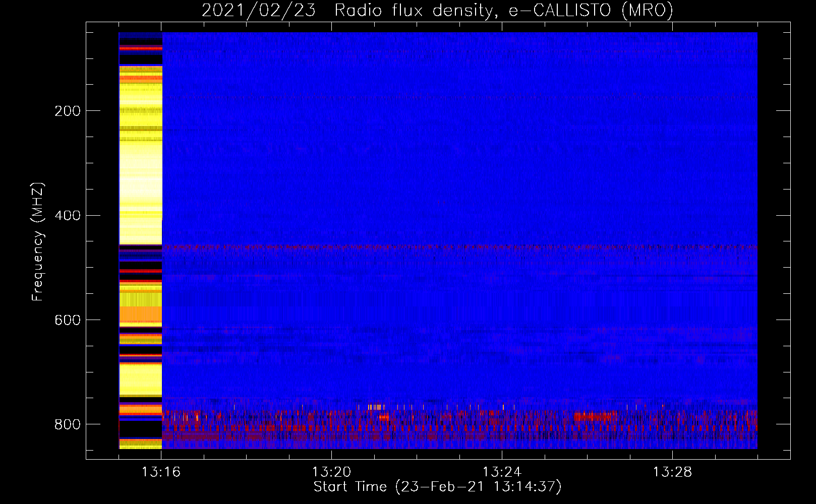Click the 13:20 time tick label
Screen dimensions: 816x504
click(332, 472)
